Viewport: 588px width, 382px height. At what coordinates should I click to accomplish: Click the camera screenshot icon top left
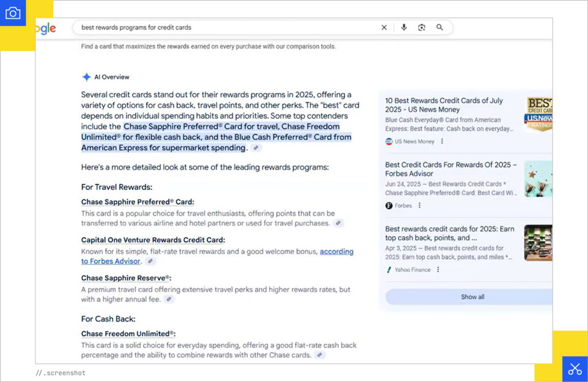(x=13, y=13)
